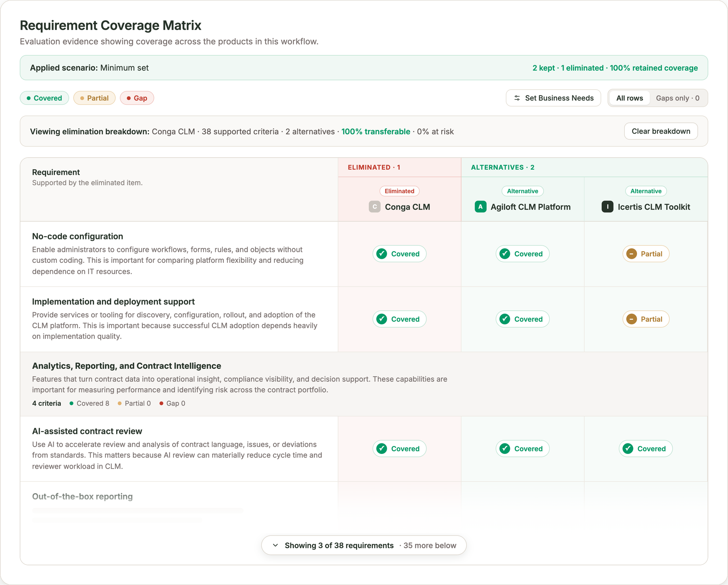The height and width of the screenshot is (585, 728).
Task: Click the Alternative badge above Icertis CLM Toolkit
Action: pyautogui.click(x=646, y=191)
